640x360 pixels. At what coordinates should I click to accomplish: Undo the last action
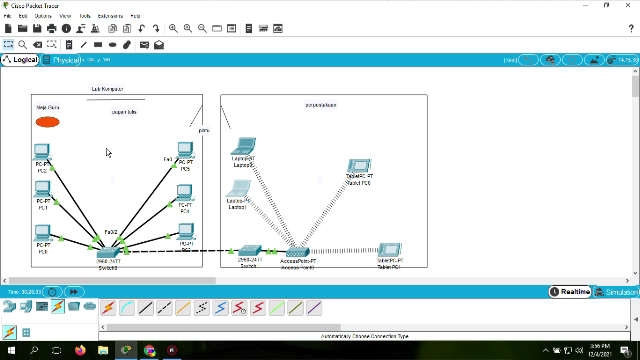pos(142,28)
